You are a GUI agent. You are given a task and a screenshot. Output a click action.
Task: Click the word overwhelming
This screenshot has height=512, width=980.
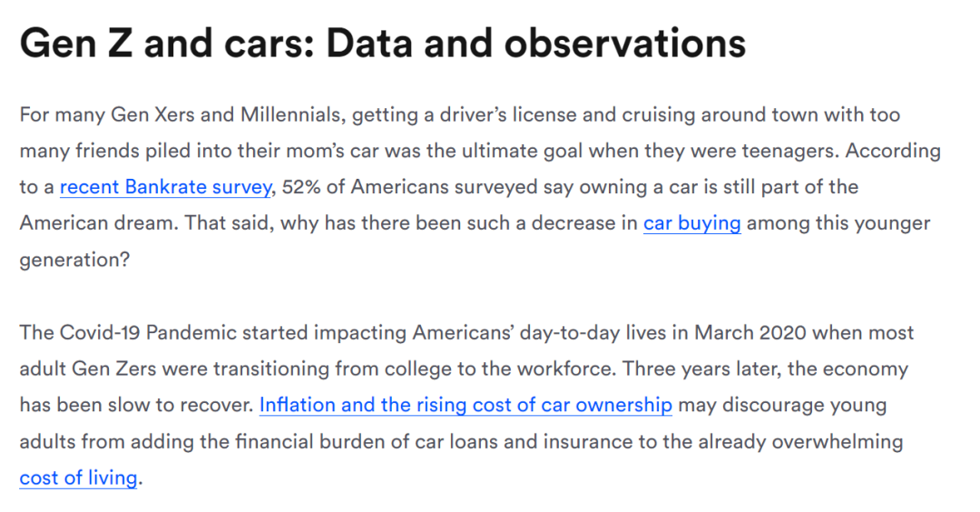tap(838, 441)
